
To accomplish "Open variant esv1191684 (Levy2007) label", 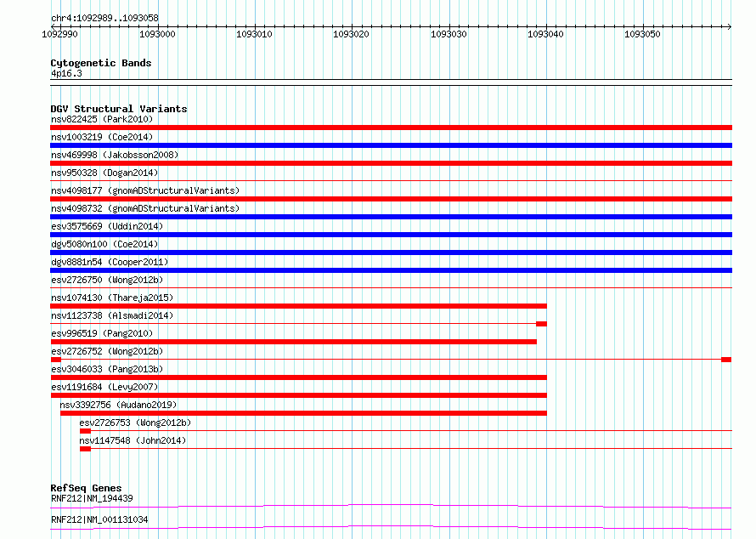I will [104, 387].
